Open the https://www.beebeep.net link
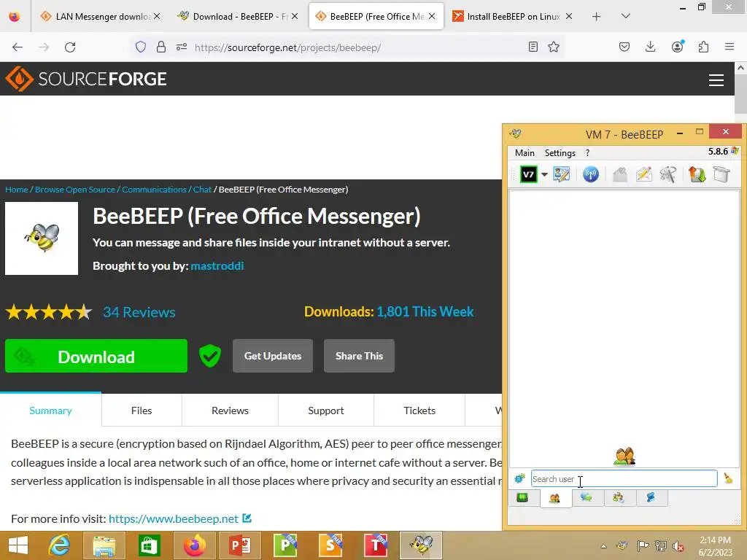This screenshot has height=560, width=747. point(174,518)
